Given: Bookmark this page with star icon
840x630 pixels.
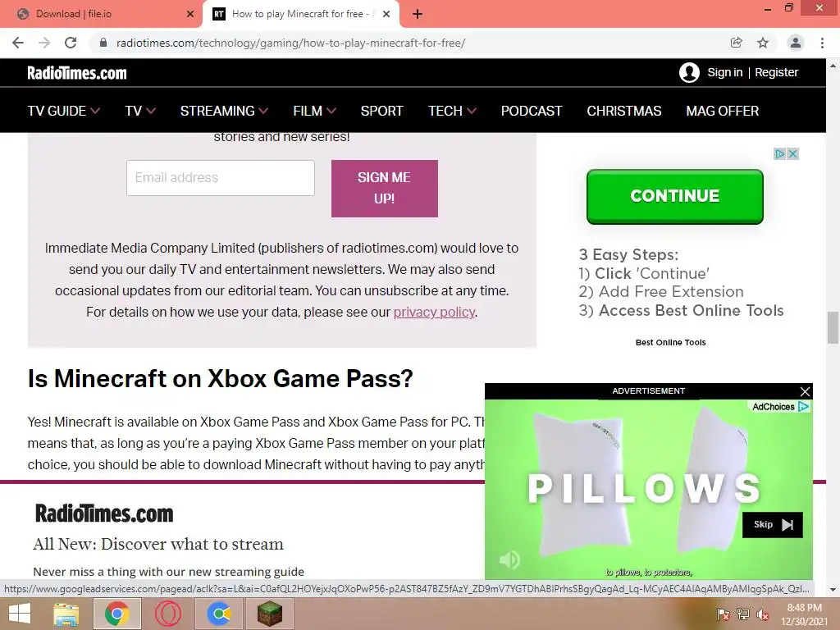Looking at the screenshot, I should tap(763, 43).
